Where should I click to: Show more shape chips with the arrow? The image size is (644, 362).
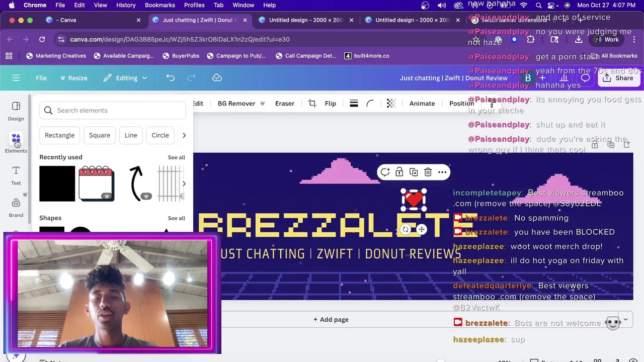(x=184, y=135)
